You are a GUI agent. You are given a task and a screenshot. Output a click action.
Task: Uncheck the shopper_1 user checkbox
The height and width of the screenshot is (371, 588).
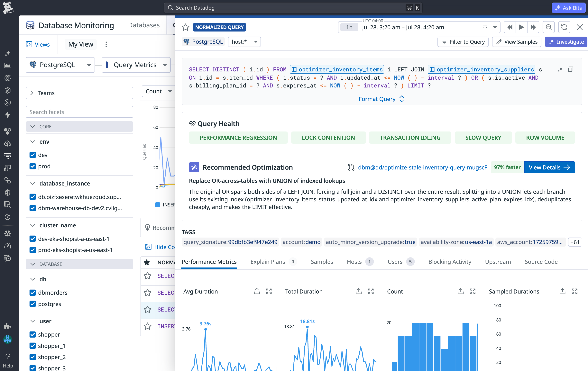(32, 346)
